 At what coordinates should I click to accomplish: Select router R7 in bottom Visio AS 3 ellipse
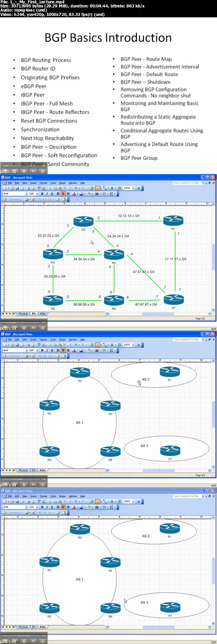[x=170, y=608]
